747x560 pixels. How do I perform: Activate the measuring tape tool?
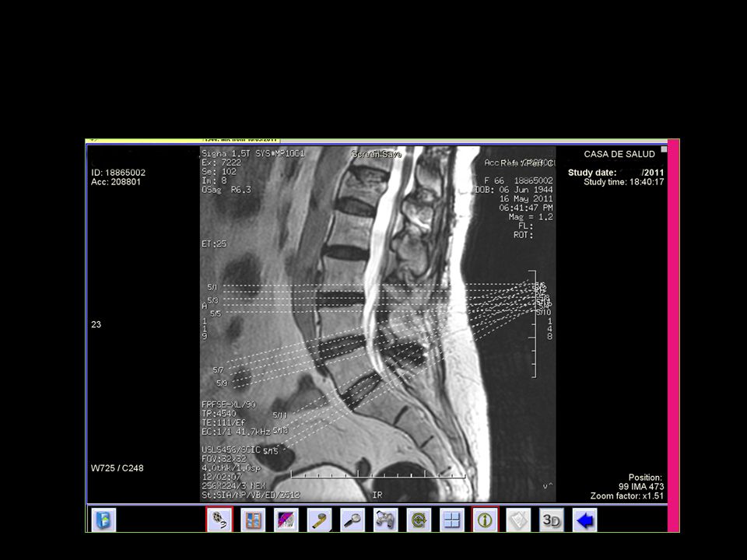(319, 520)
